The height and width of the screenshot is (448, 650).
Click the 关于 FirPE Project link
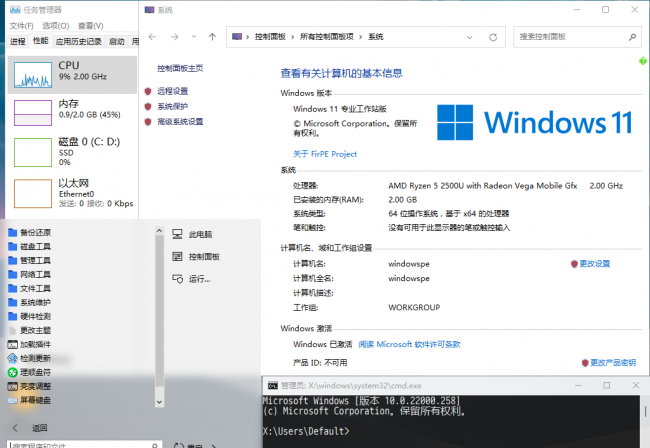(x=325, y=154)
